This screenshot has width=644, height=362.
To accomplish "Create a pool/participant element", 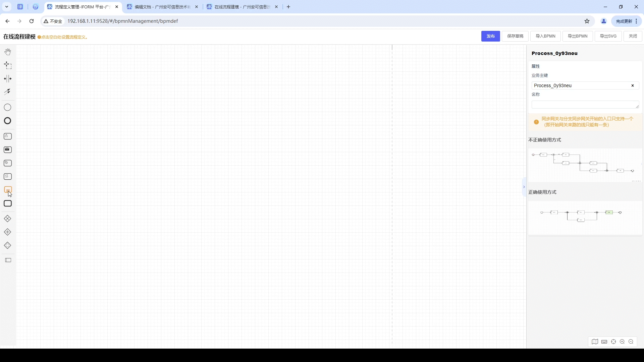I will pyautogui.click(x=8, y=260).
